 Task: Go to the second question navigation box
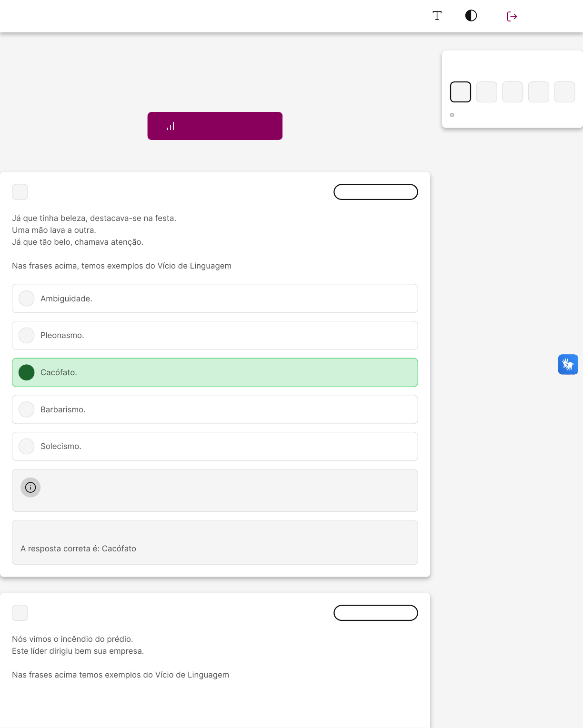486,92
